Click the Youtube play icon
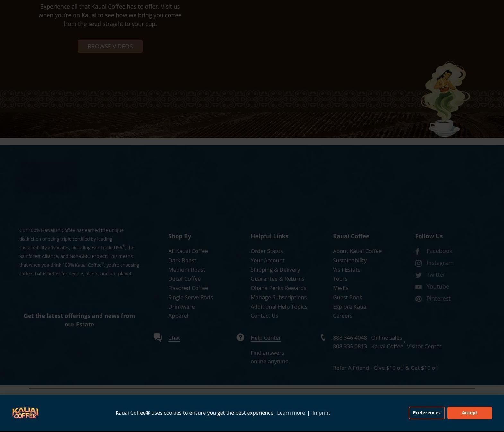 (419, 287)
